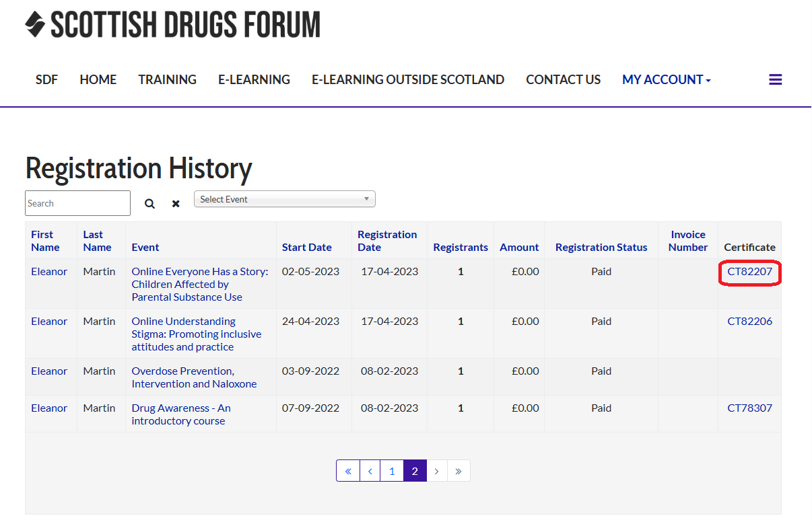Open the Drug Awareness introductory course link
The height and width of the screenshot is (520, 812).
(x=180, y=414)
